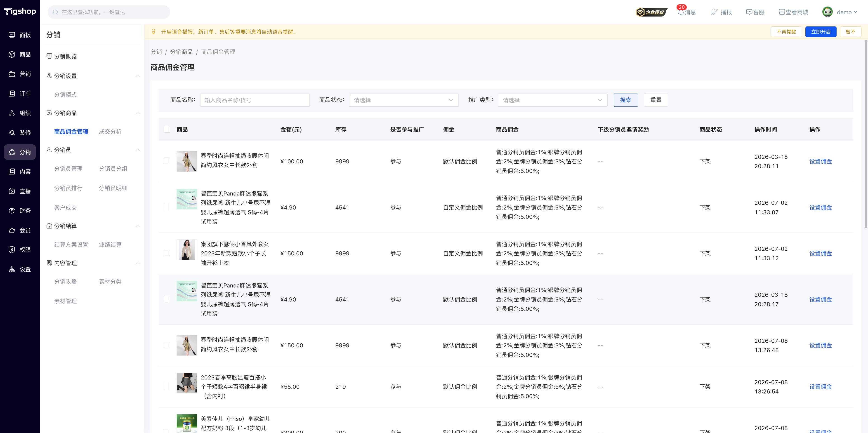Open the 商品 cube icon in sidebar

click(12, 55)
